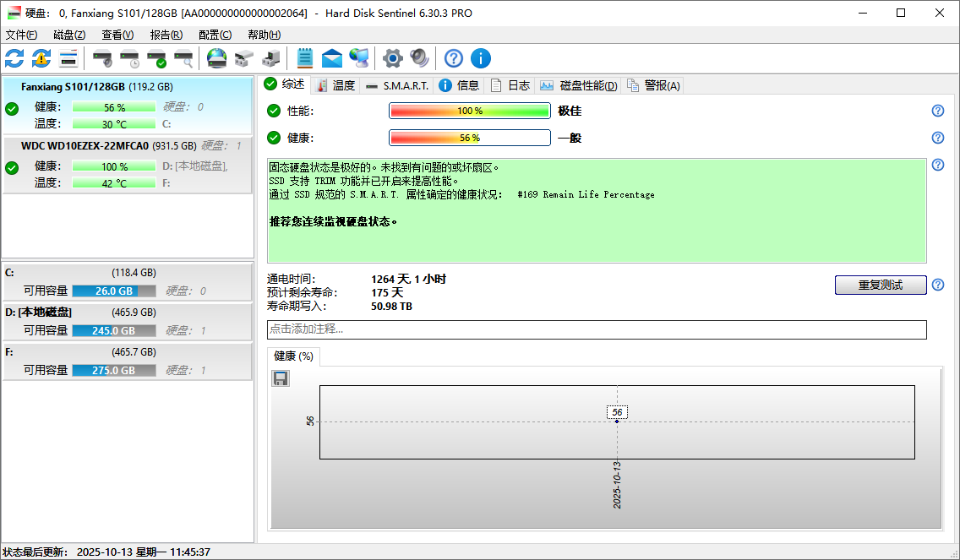Click the 245.0 GB free space bar
Screen dimensions: 960x560
[114, 330]
